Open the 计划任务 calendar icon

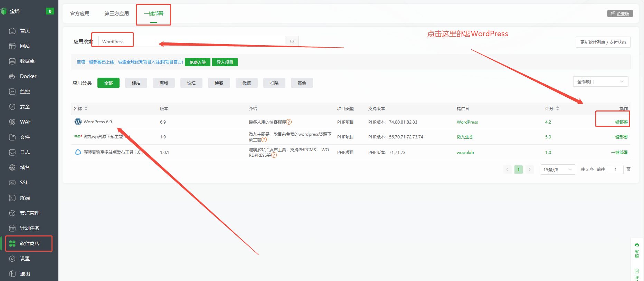tap(12, 228)
